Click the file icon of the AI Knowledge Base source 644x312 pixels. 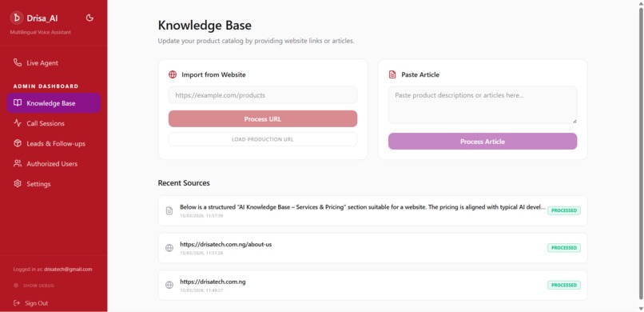click(169, 210)
